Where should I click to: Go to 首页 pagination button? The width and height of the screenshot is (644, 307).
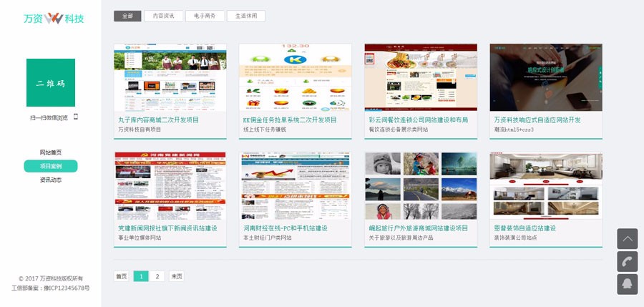[x=121, y=276]
